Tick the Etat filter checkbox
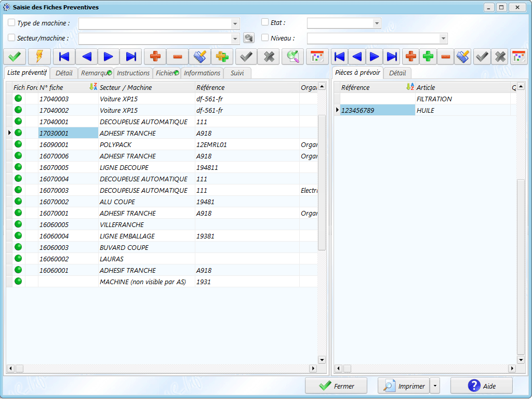Viewport: 532px width, 399px height. (x=265, y=22)
